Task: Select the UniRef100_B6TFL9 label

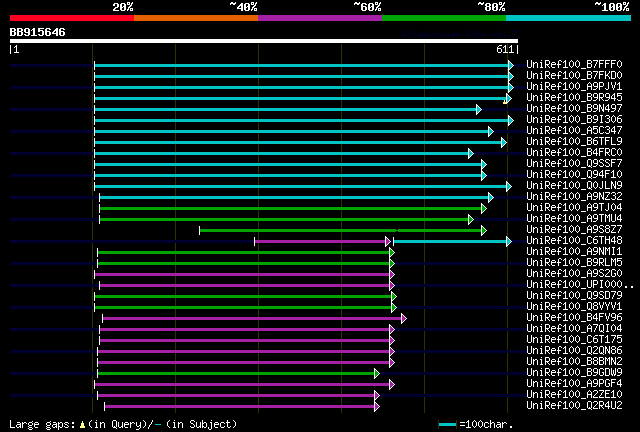Action: point(574,142)
